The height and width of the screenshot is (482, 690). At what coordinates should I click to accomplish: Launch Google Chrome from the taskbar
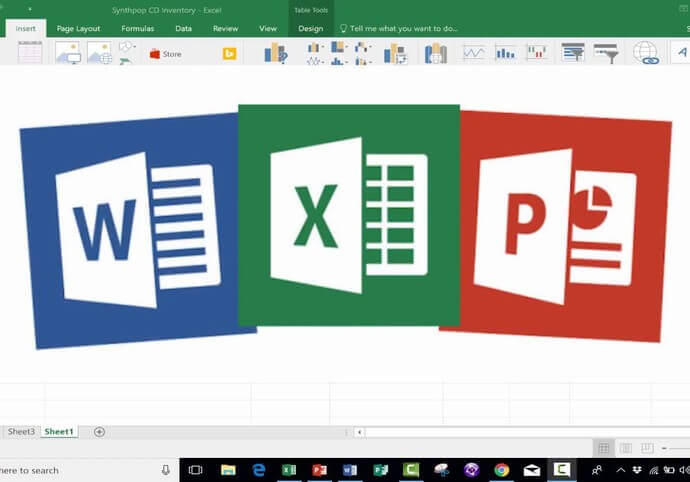[502, 471]
